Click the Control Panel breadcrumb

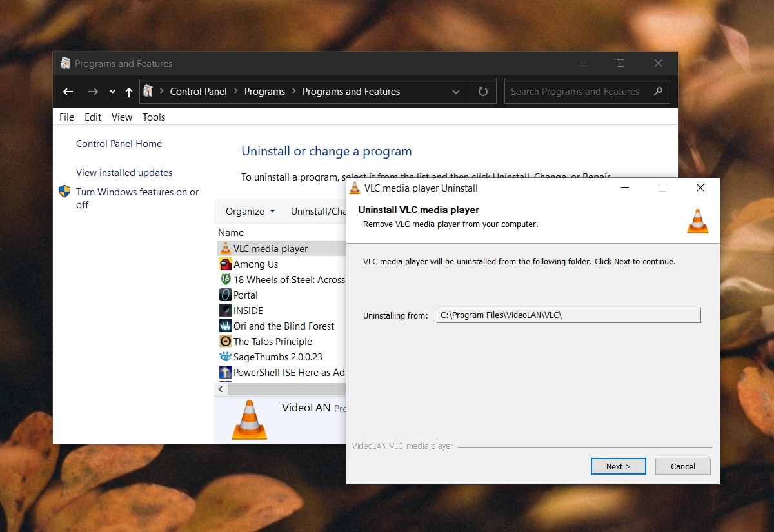[198, 92]
